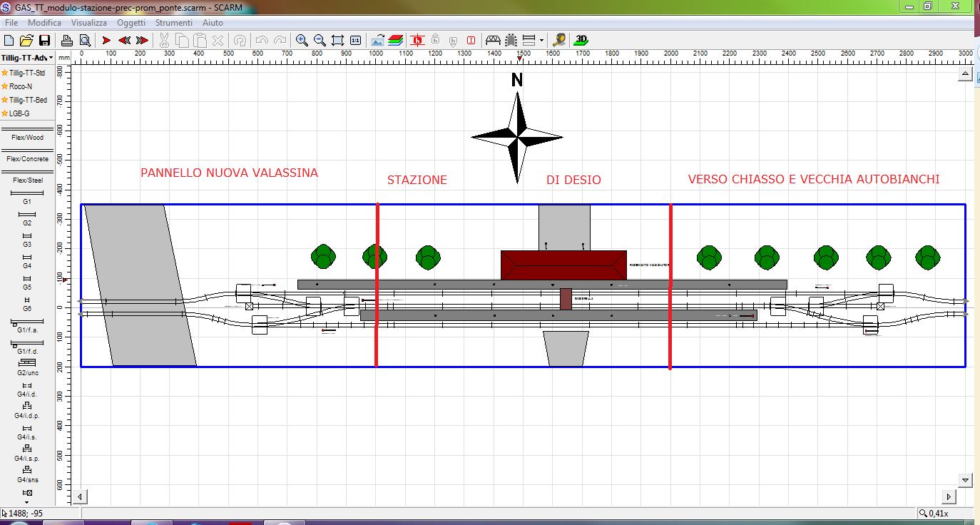Screen dimensions: 980x525
Task: Switch to 3D view
Action: point(581,40)
